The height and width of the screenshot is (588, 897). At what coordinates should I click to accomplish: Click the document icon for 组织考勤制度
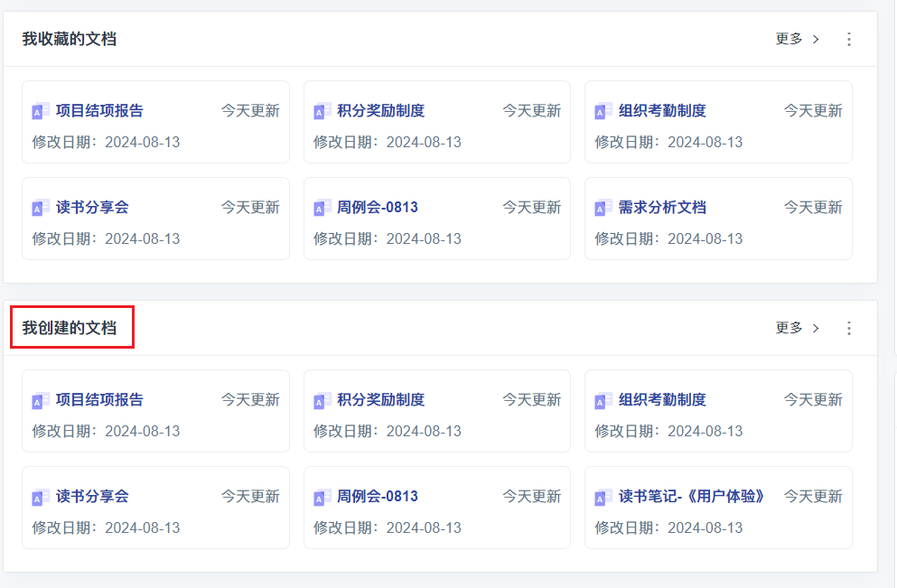tap(602, 110)
